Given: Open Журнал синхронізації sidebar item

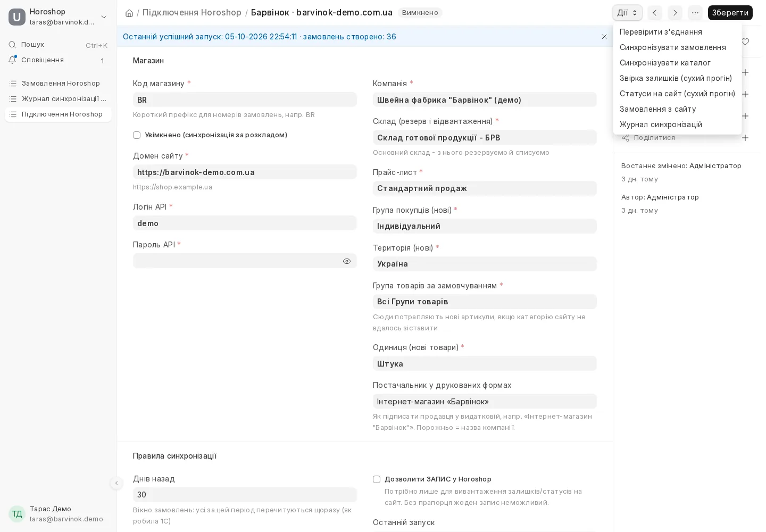Looking at the screenshot, I should pyautogui.click(x=58, y=99).
